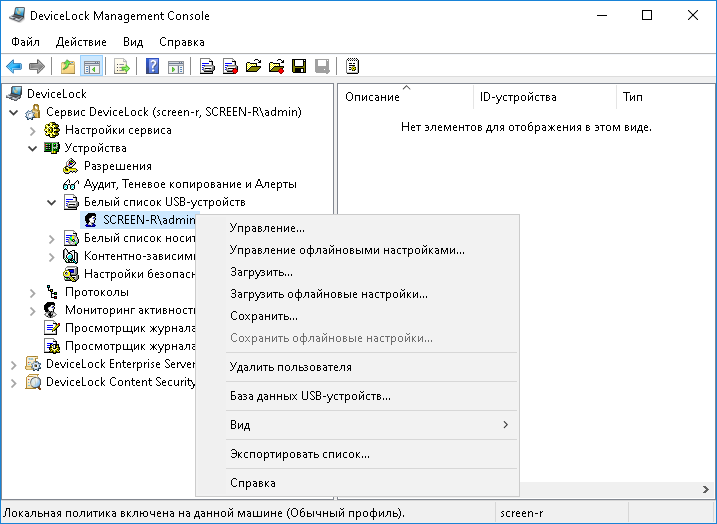This screenshot has width=717, height=524.
Task: Go back with the blue left arrow
Action: pos(14,66)
